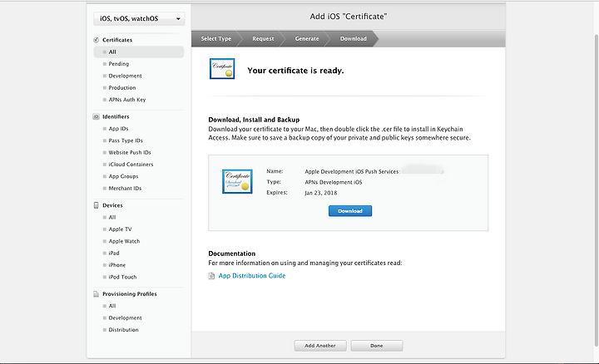Open the iOS, tvOS, watchOS platform dropdown

(139, 18)
